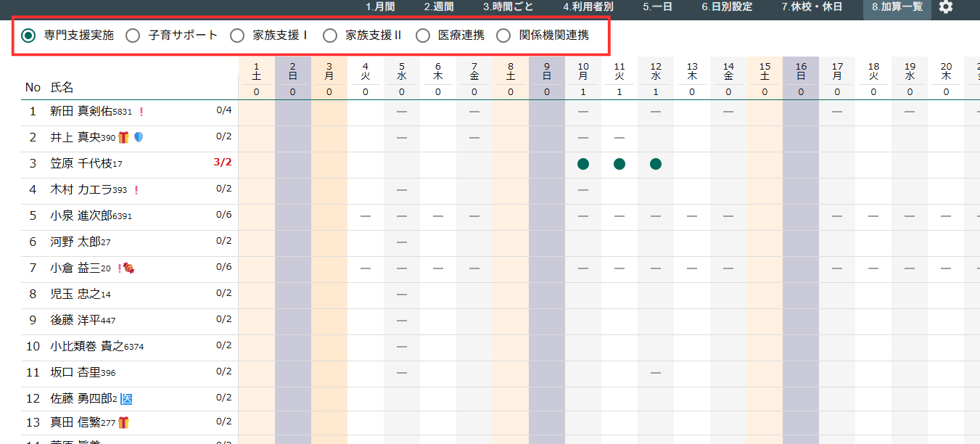Select the 関係機関連携 radio button

click(503, 36)
